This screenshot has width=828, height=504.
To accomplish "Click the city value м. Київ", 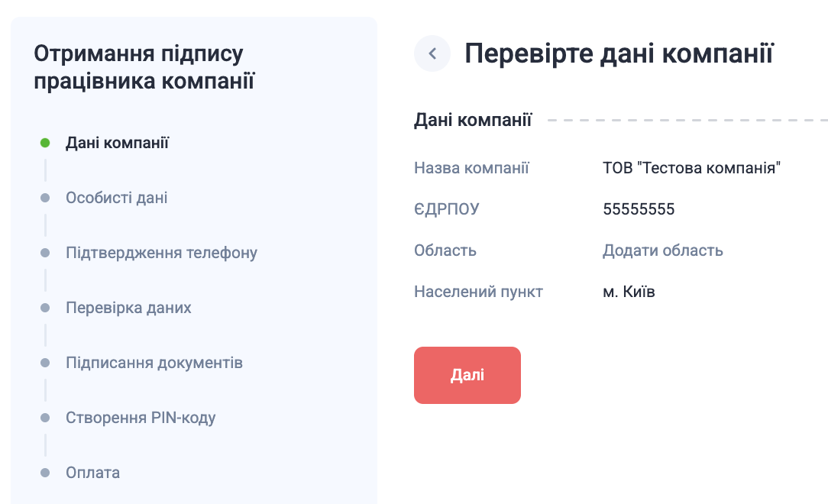I will [629, 292].
